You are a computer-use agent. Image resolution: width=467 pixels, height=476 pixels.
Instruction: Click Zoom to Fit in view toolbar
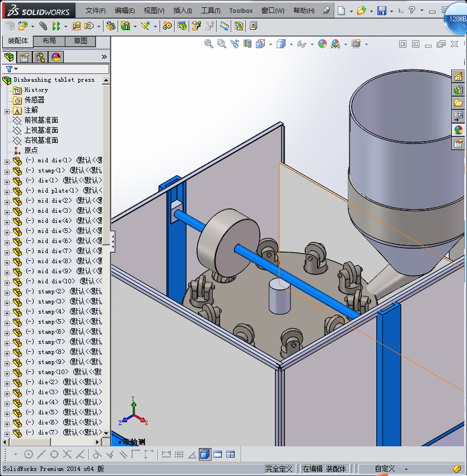coord(209,44)
